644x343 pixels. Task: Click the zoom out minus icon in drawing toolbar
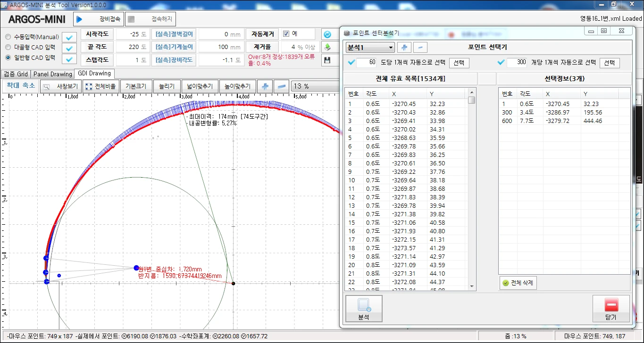click(282, 86)
